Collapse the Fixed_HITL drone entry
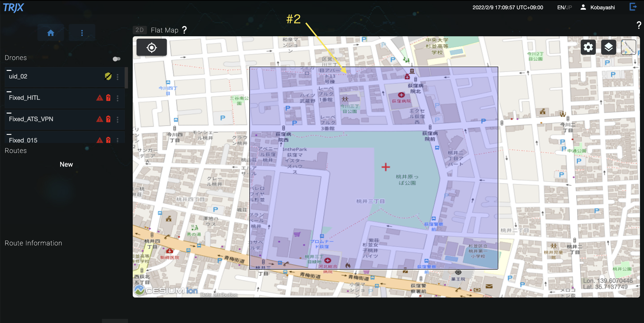Screen dimensions: 644x323 coord(9,92)
